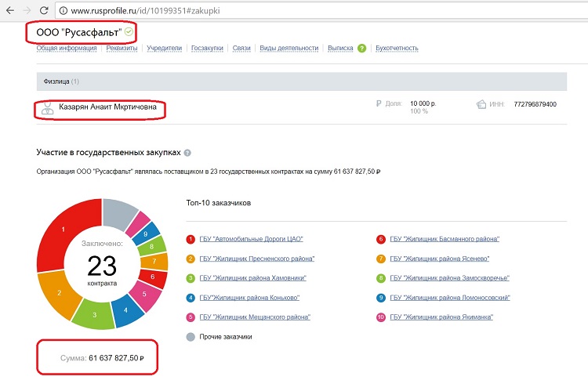Open the Выписка tab

[340, 48]
